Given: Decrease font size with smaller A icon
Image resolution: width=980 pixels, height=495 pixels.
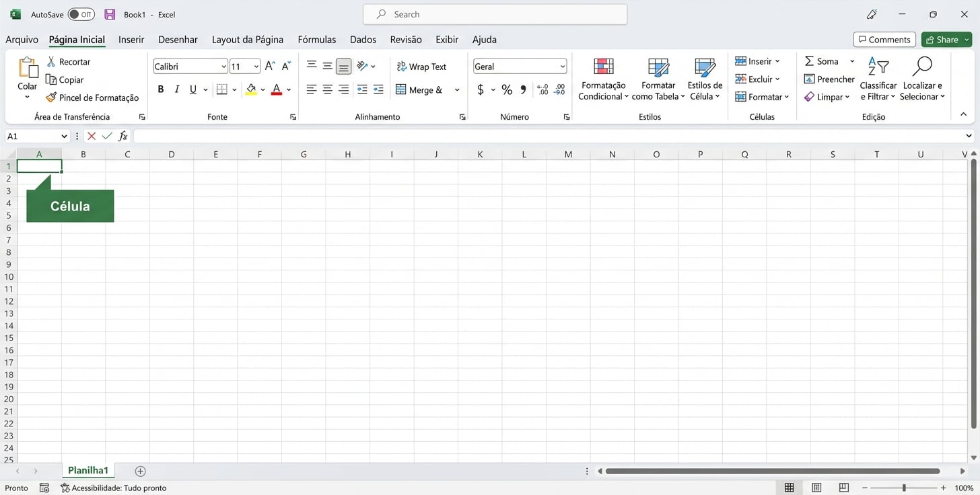Looking at the screenshot, I should pyautogui.click(x=286, y=66).
